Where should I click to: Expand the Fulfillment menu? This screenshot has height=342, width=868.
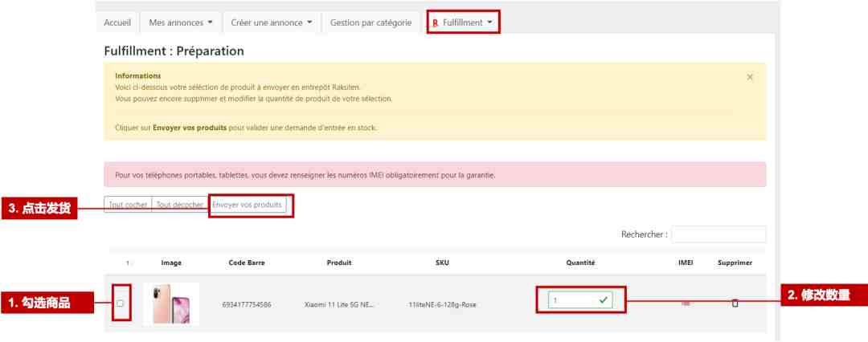(x=463, y=22)
